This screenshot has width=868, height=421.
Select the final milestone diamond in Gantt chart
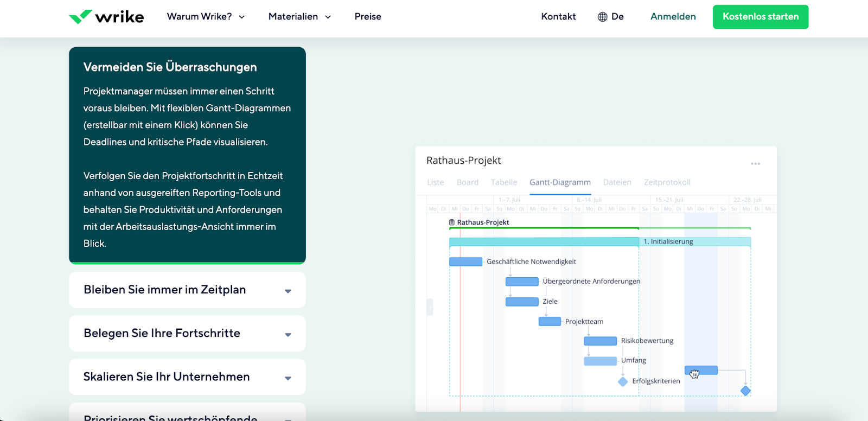[x=745, y=391]
